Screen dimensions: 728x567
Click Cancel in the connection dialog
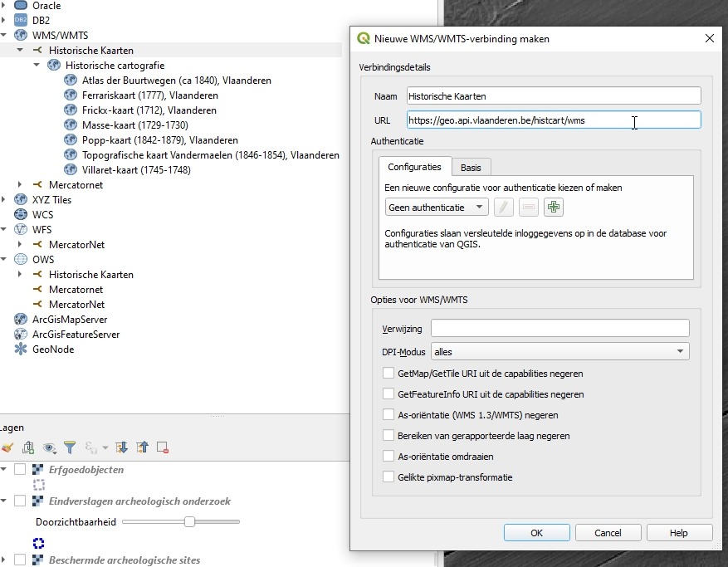608,533
